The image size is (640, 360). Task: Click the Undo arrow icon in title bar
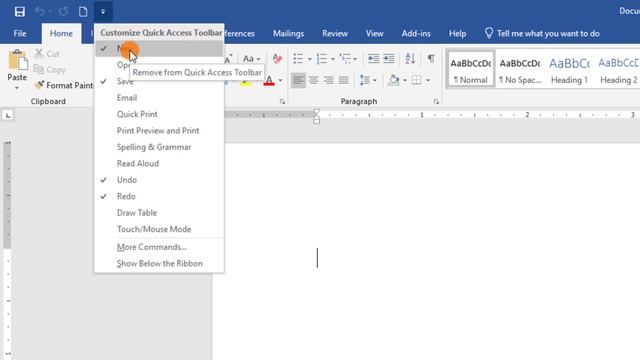pos(40,11)
